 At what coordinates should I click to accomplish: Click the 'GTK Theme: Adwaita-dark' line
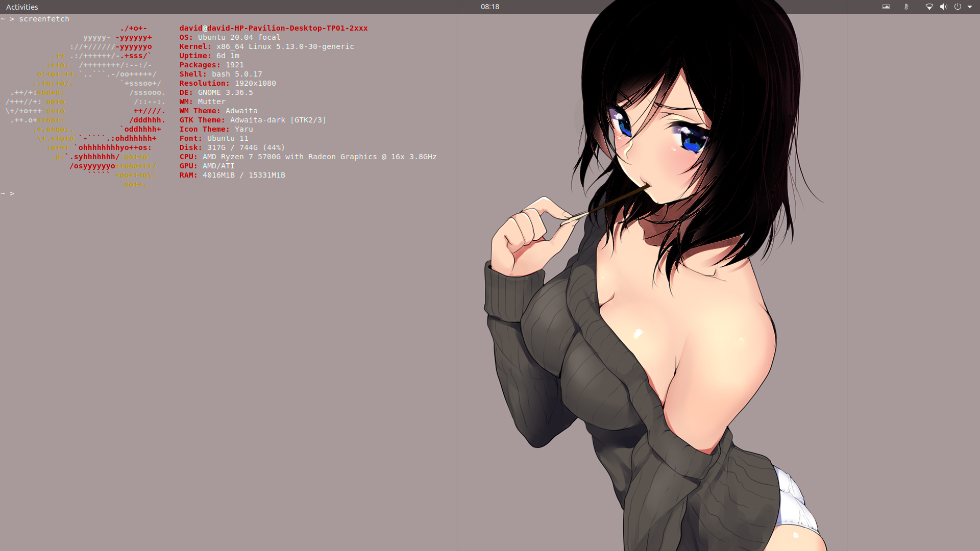(x=253, y=120)
